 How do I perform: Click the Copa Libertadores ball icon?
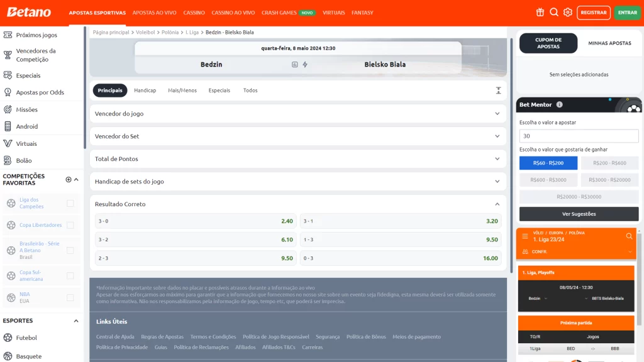tap(11, 225)
